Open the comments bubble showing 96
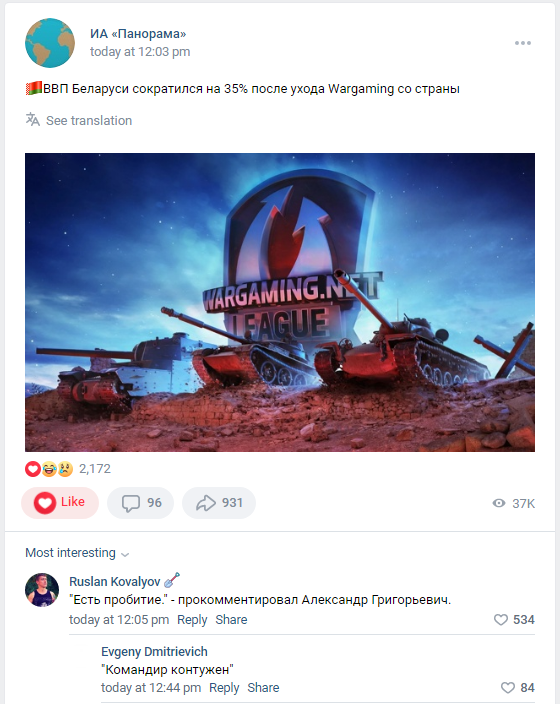The width and height of the screenshot is (560, 704). pos(140,503)
